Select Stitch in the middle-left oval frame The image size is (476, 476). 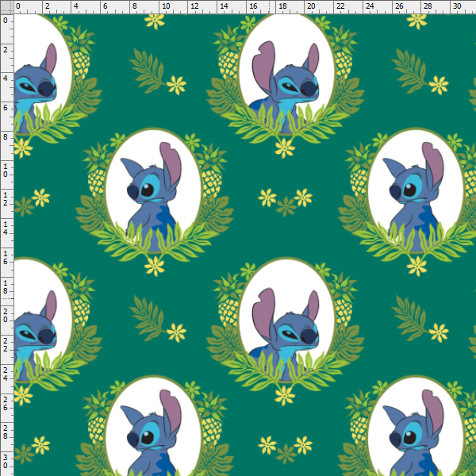(x=151, y=198)
